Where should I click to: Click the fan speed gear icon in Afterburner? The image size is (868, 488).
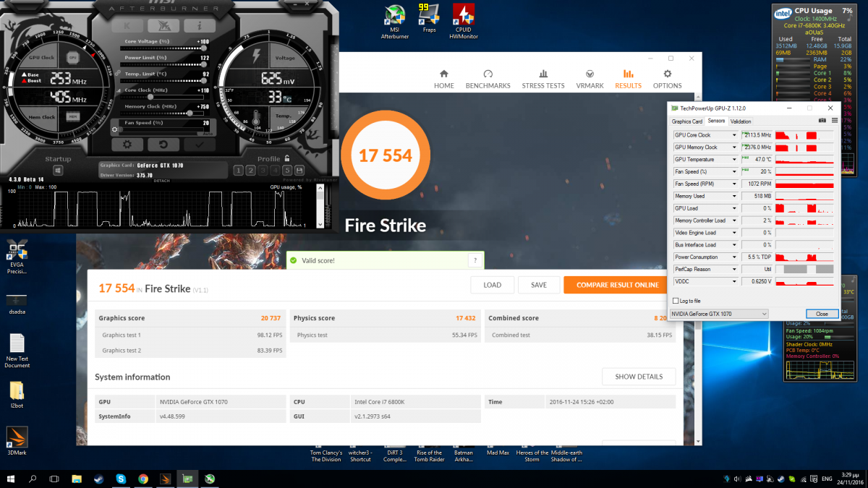115,131
